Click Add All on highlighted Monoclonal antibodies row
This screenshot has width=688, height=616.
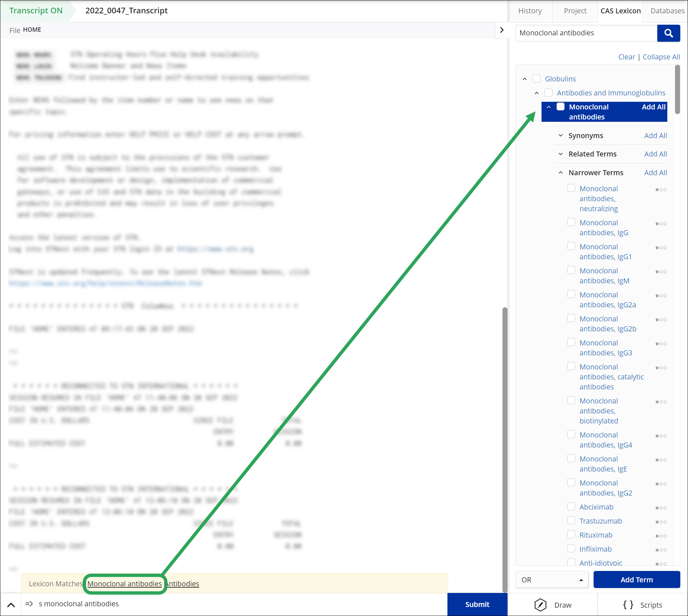coord(654,107)
